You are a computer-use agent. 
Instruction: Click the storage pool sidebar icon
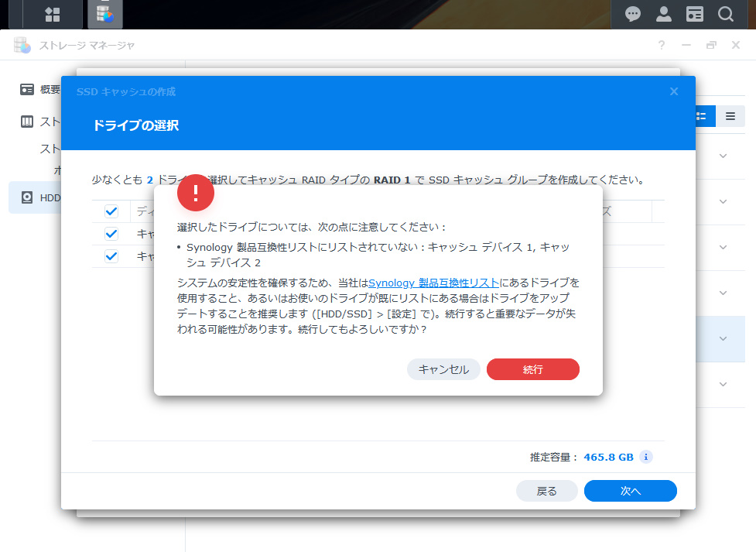click(x=27, y=122)
